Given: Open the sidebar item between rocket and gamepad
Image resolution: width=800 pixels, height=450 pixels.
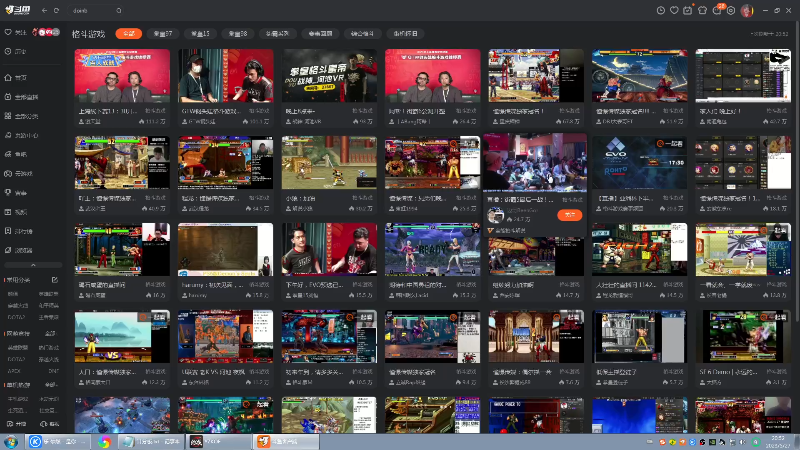Looking at the screenshot, I should tap(16, 154).
